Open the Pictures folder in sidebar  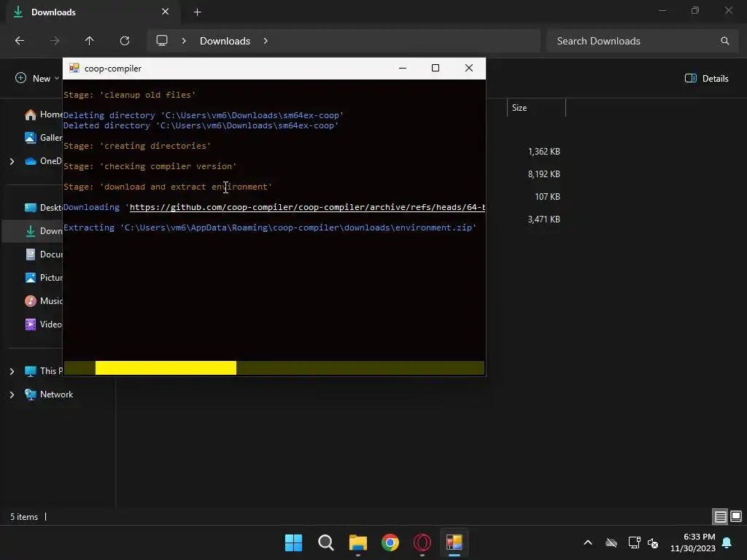pyautogui.click(x=43, y=278)
